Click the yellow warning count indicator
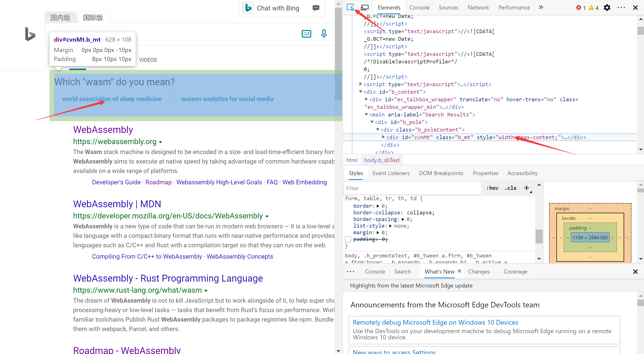 click(x=594, y=8)
